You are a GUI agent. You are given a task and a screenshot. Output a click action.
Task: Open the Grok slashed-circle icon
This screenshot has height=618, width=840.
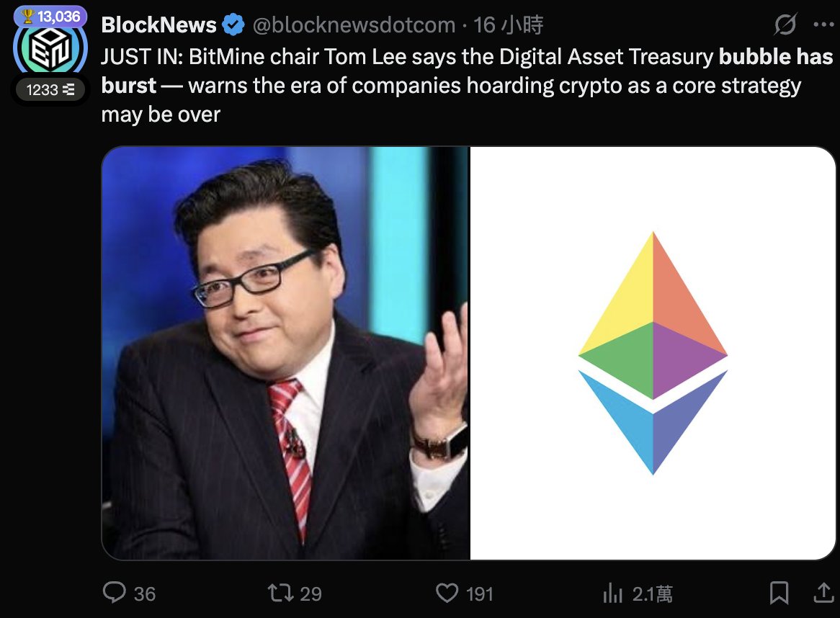coord(785,24)
